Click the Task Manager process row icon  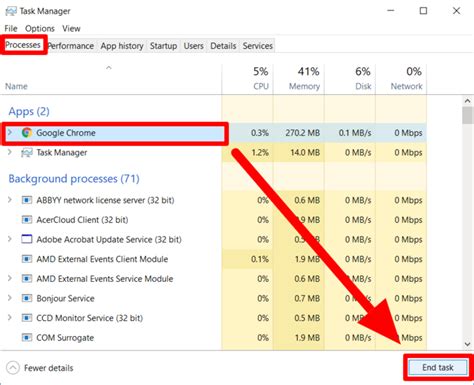pyautogui.click(x=27, y=153)
